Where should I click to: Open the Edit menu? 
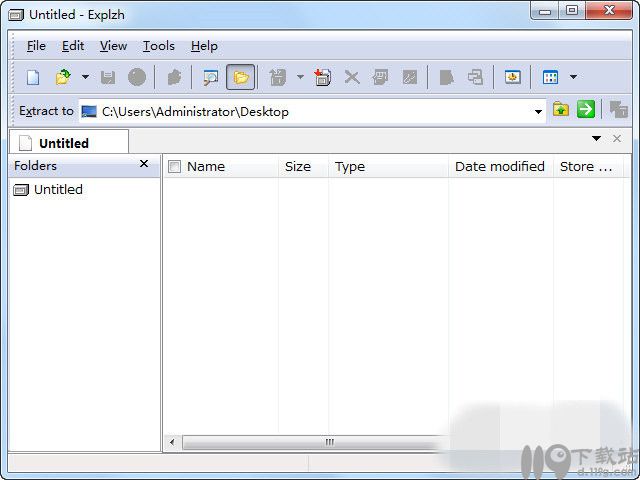73,46
